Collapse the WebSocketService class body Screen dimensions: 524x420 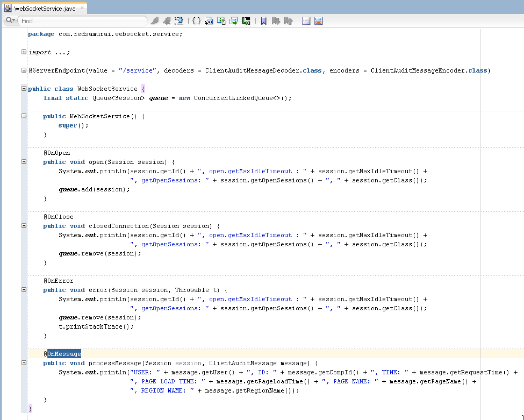[23, 88]
